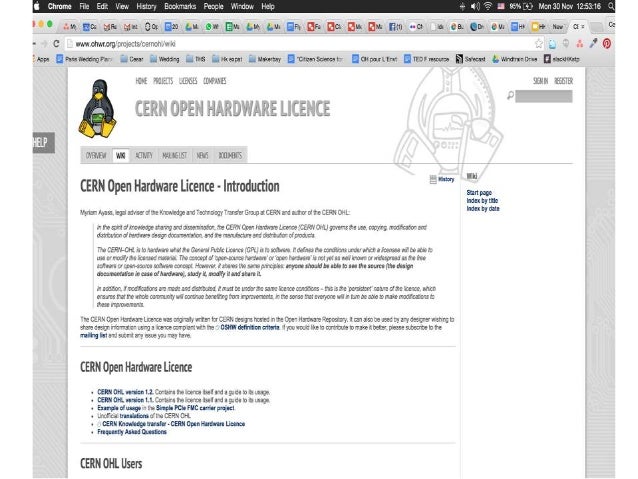The height and width of the screenshot is (479, 638).
Task: Switch to the Facebook browser tab
Action: click(x=395, y=27)
